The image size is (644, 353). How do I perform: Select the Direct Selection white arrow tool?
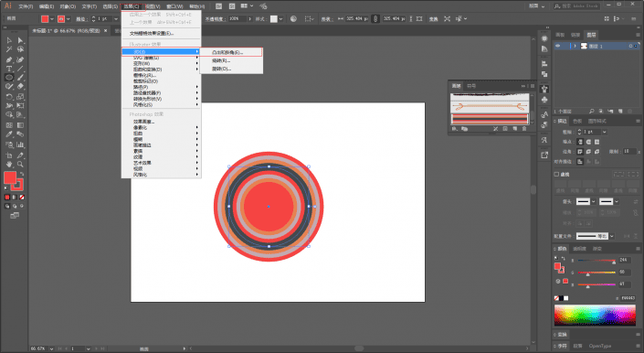point(20,40)
